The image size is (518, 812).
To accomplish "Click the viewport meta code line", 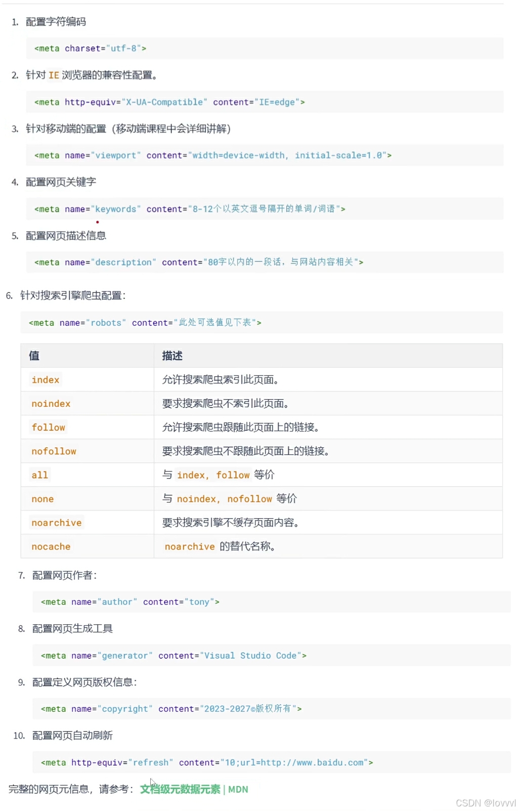I will click(x=265, y=155).
